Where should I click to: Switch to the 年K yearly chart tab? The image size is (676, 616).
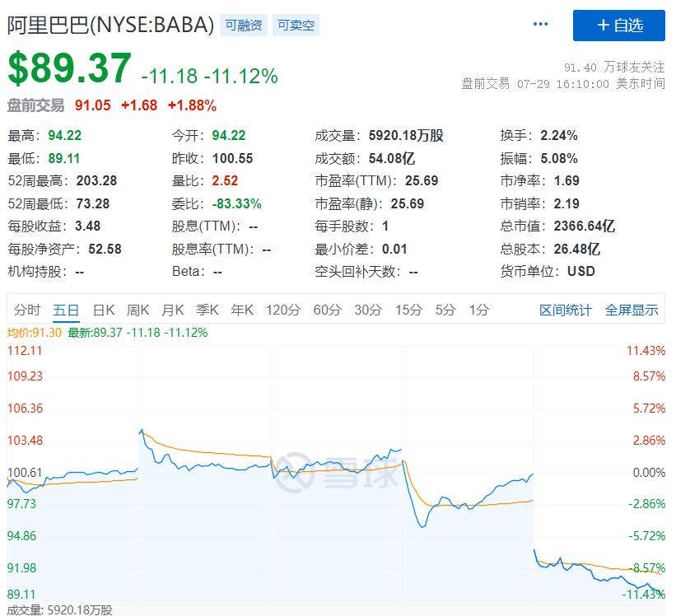click(x=242, y=310)
